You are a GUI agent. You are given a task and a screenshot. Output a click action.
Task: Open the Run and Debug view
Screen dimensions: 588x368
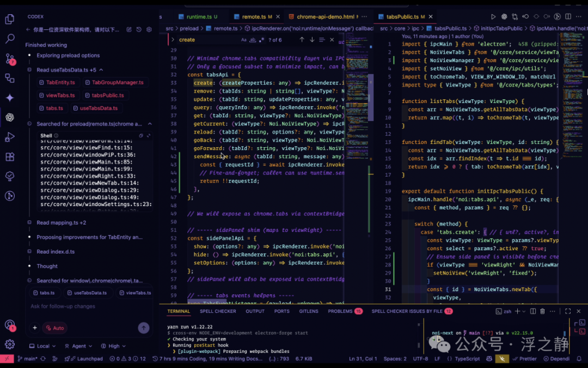(10, 137)
